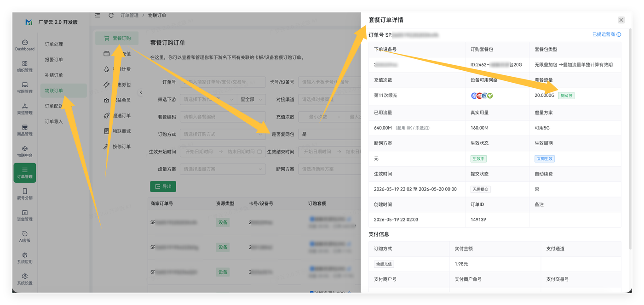Click the 订购套餐 column header
The height and width of the screenshot is (305, 644).
317,203
